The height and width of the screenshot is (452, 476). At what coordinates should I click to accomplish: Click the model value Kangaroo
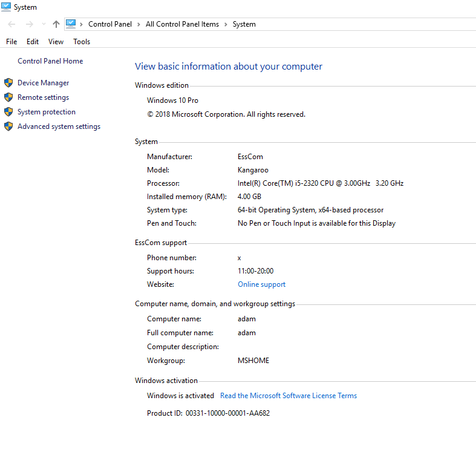click(x=253, y=170)
